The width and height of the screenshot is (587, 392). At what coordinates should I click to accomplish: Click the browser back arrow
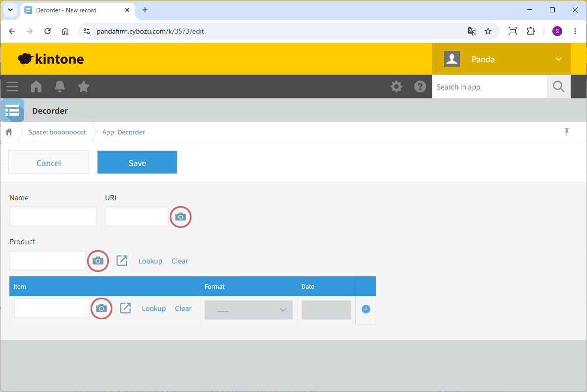click(x=12, y=31)
